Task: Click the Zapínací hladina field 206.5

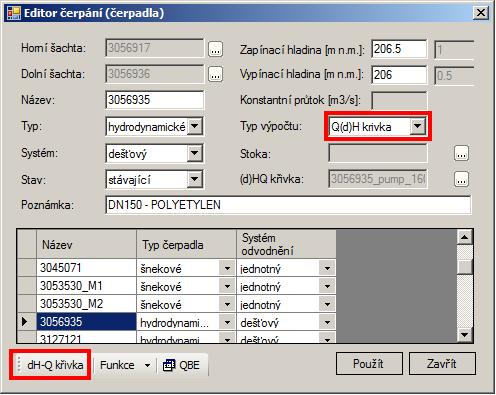Action: [399, 49]
